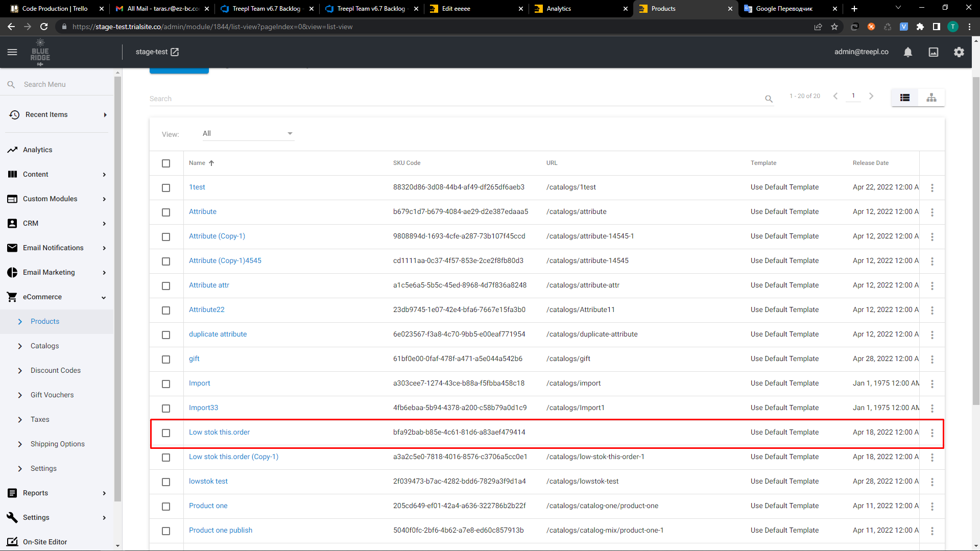Check the box for Attribute (Copy-1) row
980x551 pixels.
pyautogui.click(x=166, y=237)
